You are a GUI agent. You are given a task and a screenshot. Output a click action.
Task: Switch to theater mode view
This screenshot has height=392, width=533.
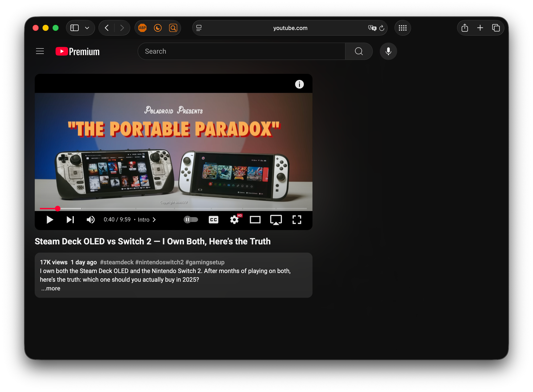click(x=255, y=220)
